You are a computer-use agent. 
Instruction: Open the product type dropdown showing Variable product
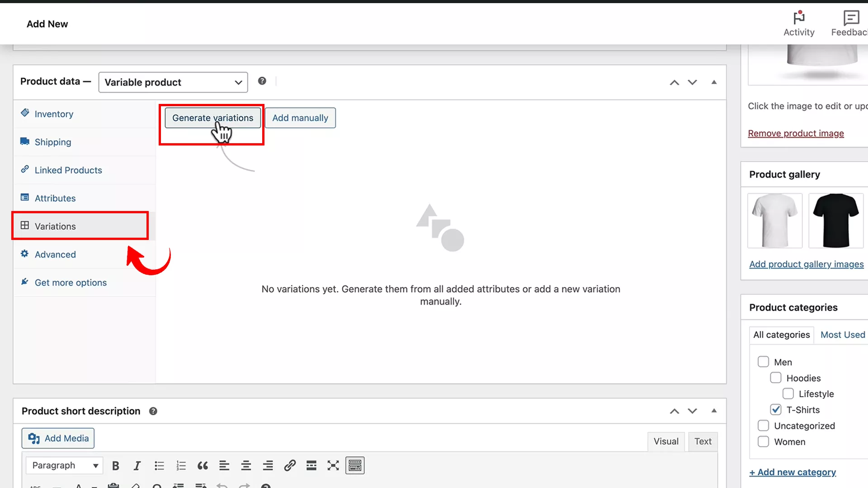click(173, 82)
